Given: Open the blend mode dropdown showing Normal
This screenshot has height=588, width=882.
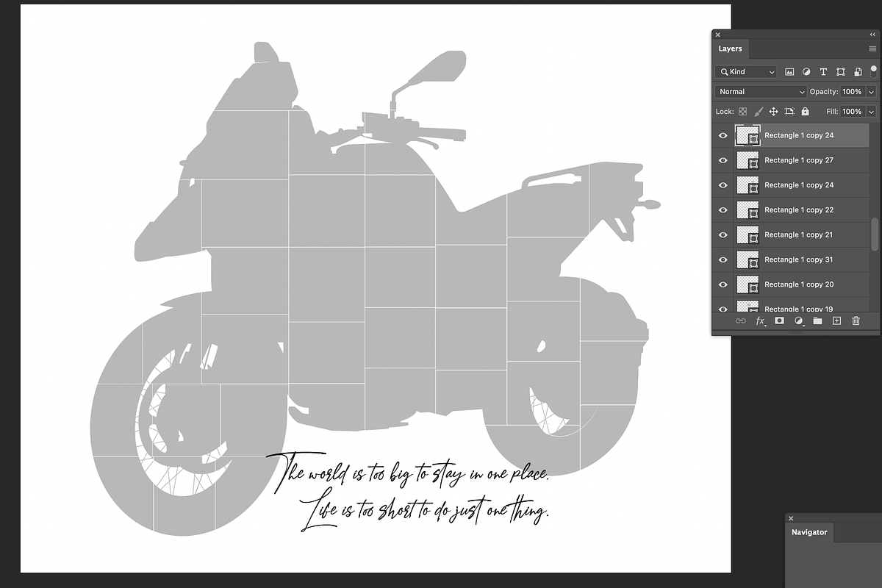Looking at the screenshot, I should pyautogui.click(x=759, y=91).
